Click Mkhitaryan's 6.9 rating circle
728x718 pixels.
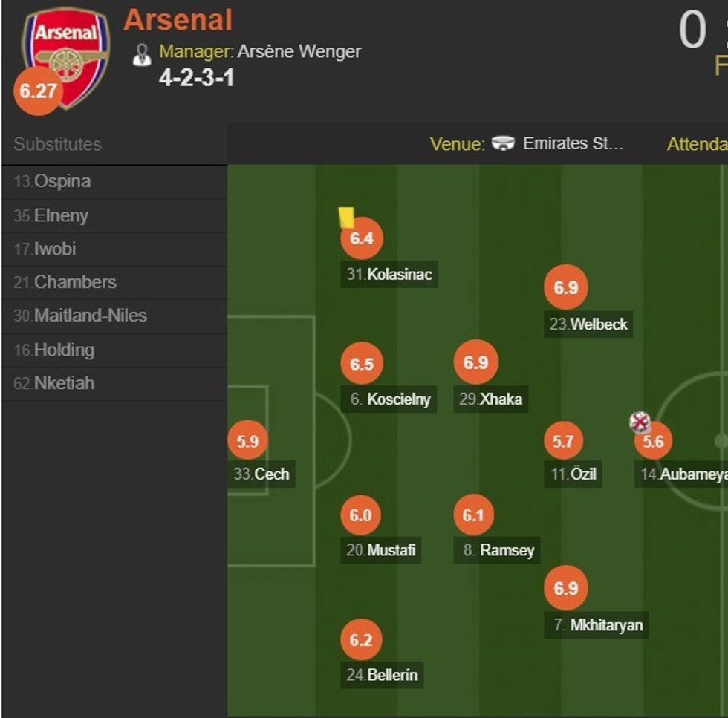(566, 590)
